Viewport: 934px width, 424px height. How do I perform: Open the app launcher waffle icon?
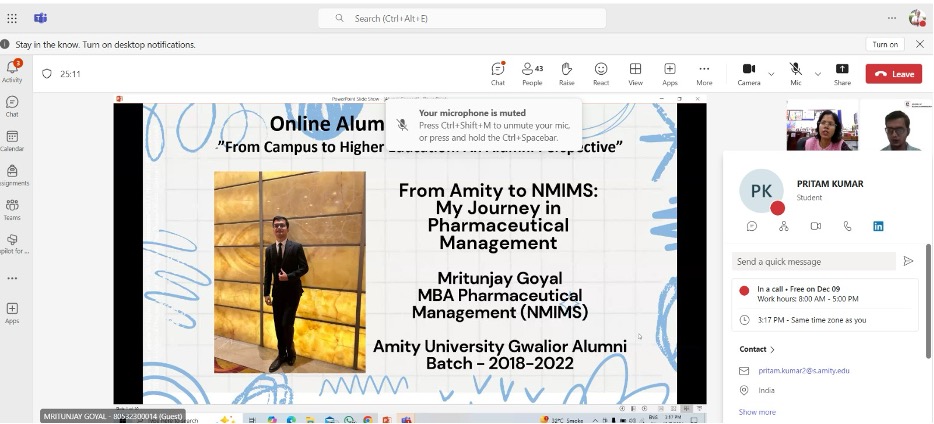tap(12, 18)
